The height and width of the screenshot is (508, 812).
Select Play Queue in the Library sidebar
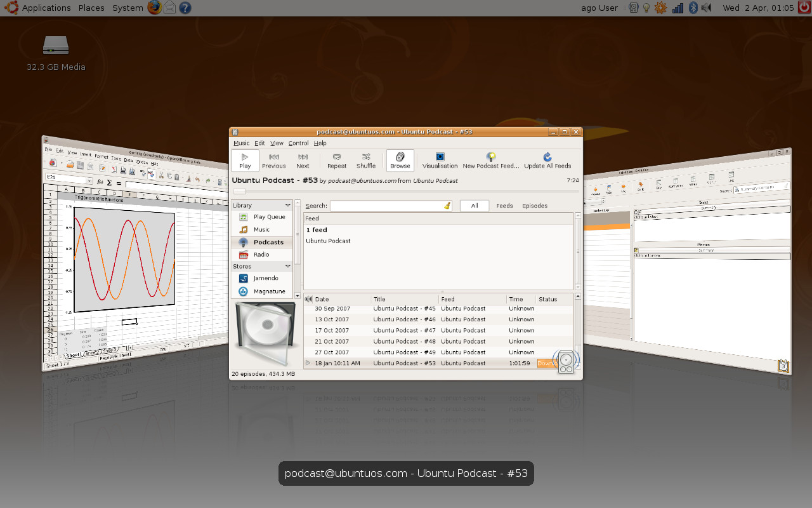click(x=269, y=217)
